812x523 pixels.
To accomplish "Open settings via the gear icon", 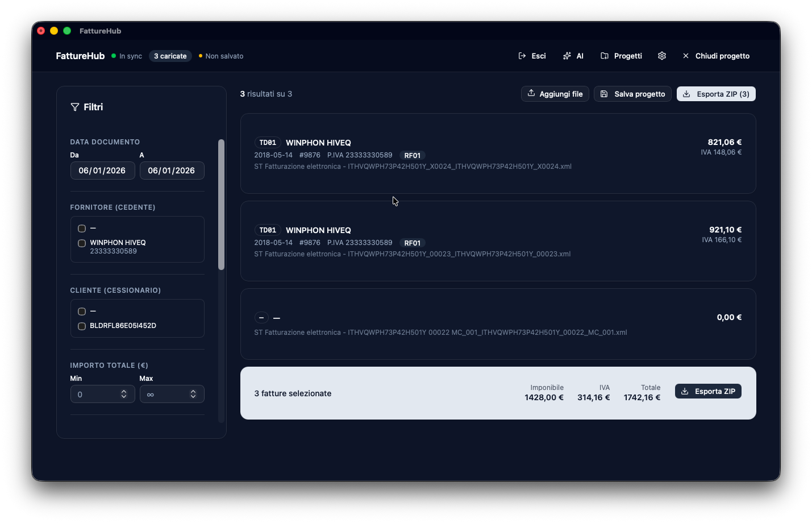I will (662, 56).
